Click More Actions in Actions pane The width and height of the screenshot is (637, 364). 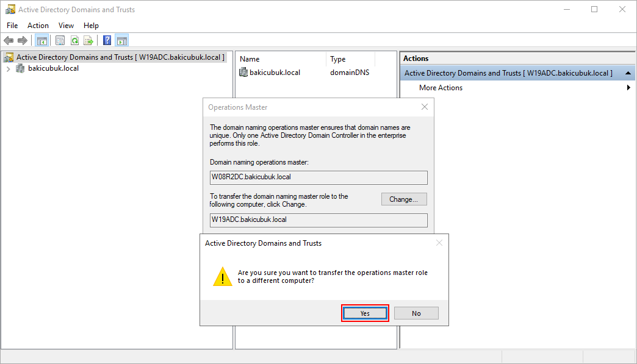[441, 88]
